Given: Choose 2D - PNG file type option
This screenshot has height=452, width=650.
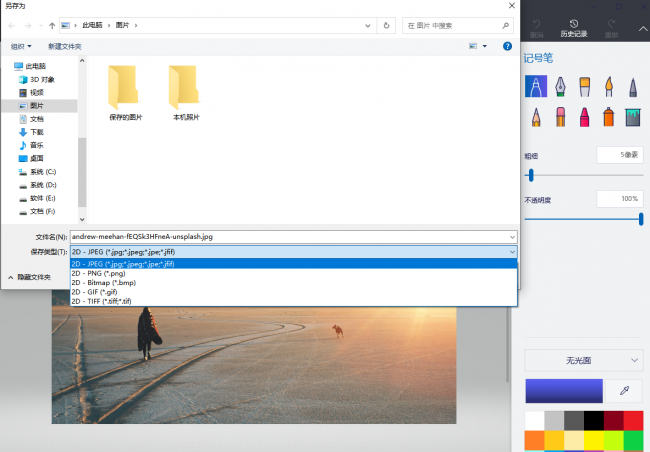Looking at the screenshot, I should tap(293, 273).
